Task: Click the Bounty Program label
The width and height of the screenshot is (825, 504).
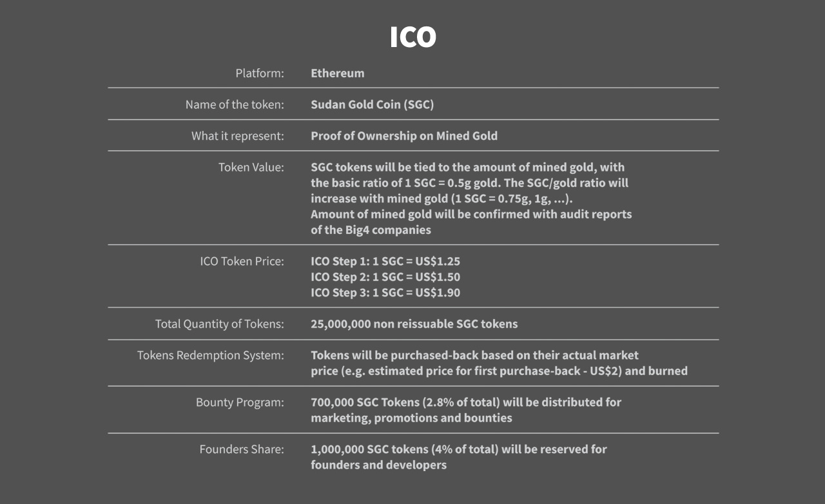Action: 240,402
